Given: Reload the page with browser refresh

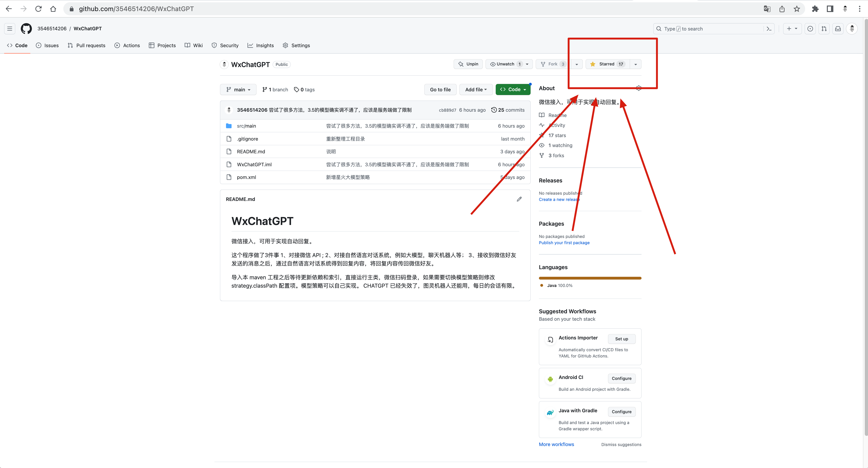Looking at the screenshot, I should (x=38, y=9).
